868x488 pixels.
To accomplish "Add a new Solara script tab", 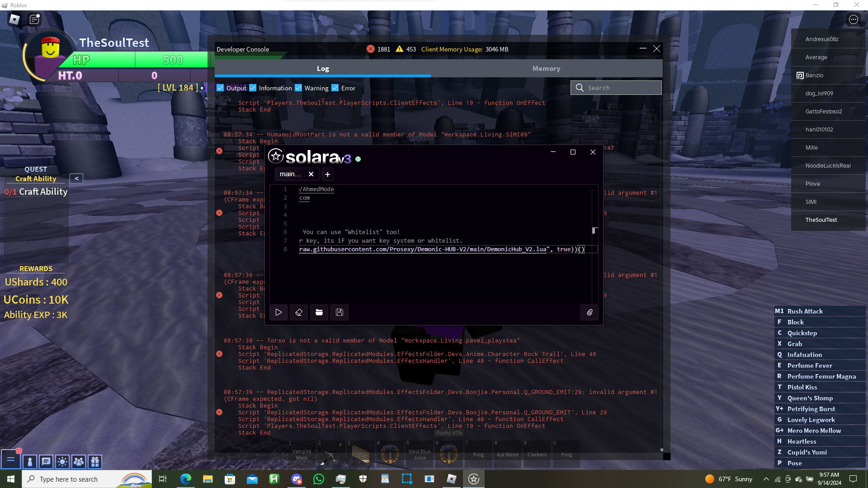I will click(328, 174).
